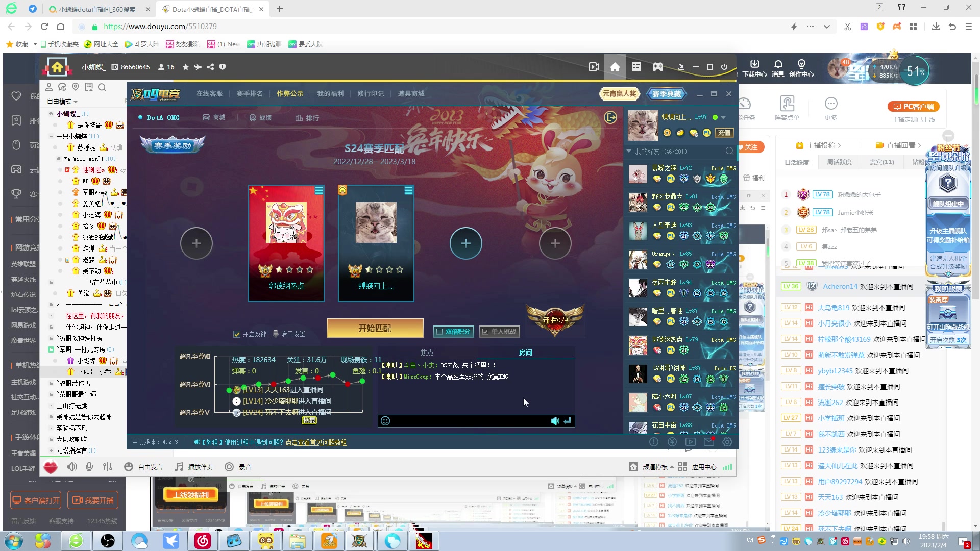Click the 51% speed meter circle
Image resolution: width=980 pixels, height=551 pixels.
(915, 72)
